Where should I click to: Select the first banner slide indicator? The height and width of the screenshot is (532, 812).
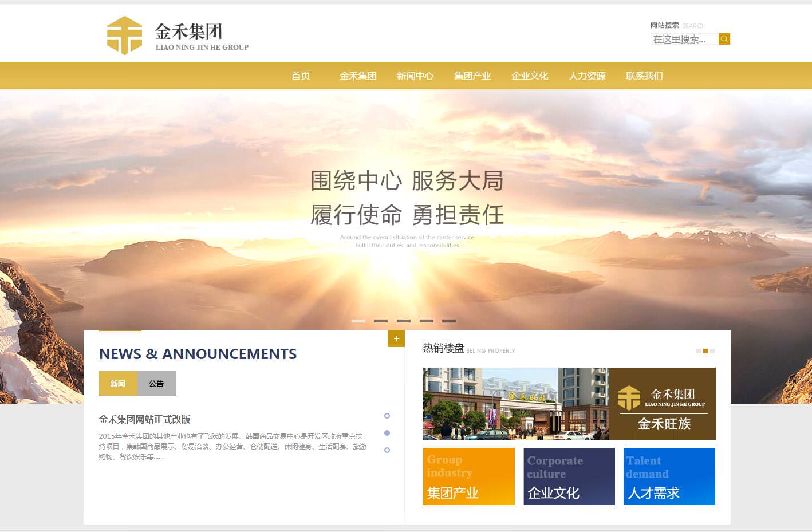click(358, 321)
